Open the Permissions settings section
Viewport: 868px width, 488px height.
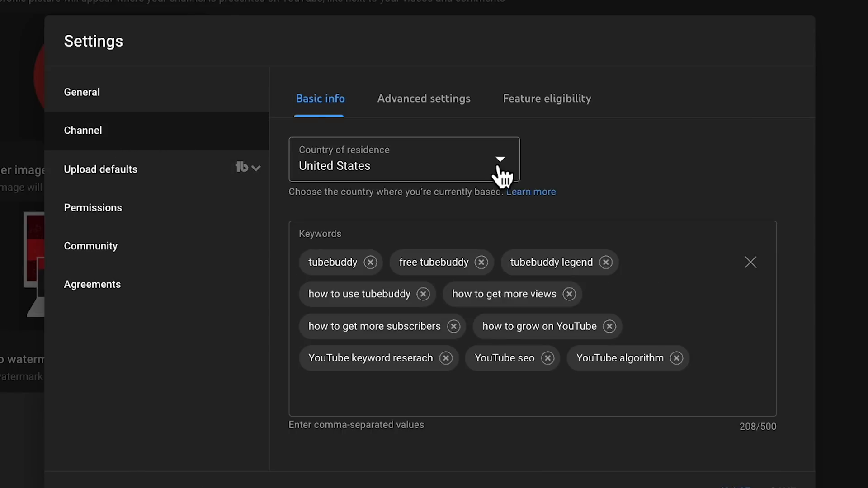156,208
